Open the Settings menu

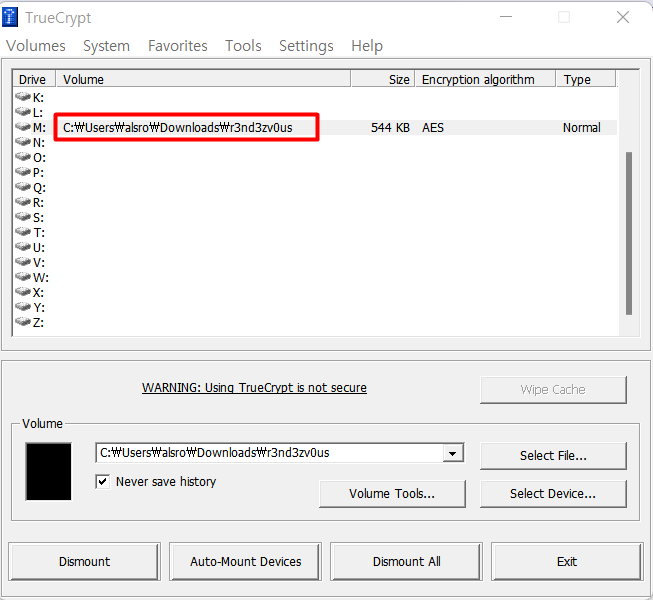307,46
